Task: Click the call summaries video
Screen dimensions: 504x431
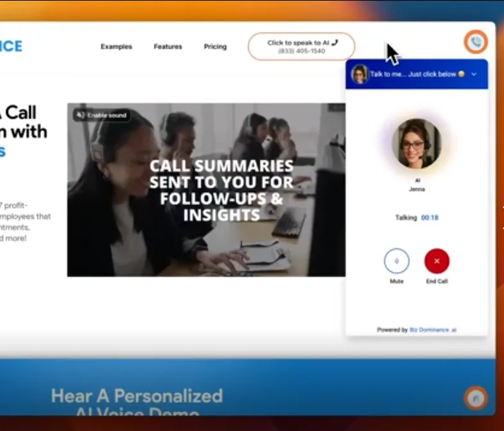Action: [x=206, y=189]
